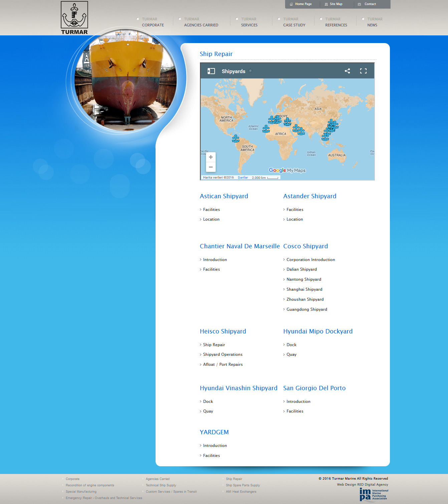Open footer Custom Services link
The image size is (448, 504).
pos(171,492)
